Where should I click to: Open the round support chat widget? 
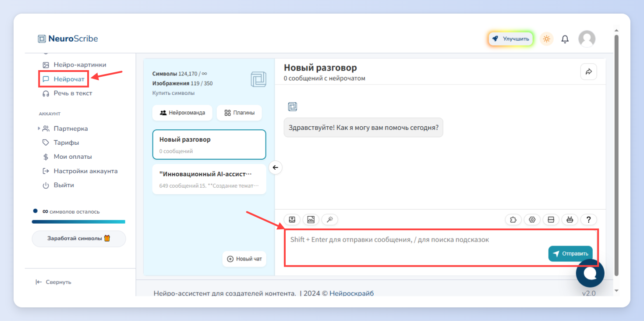[590, 273]
